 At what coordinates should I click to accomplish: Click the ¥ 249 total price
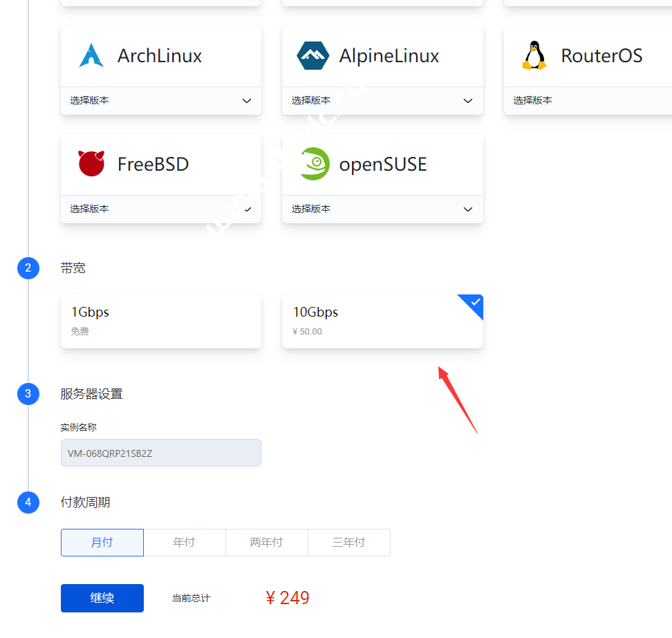point(287,598)
